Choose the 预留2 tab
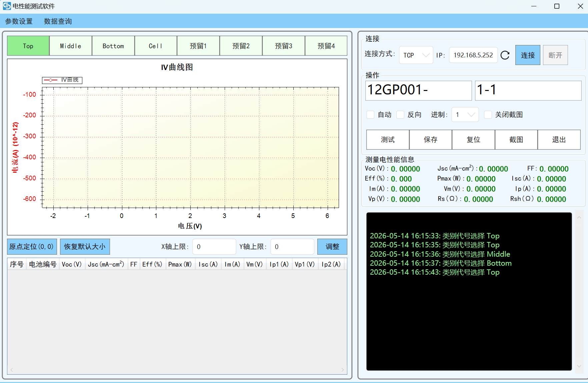The width and height of the screenshot is (588, 383). (x=241, y=46)
